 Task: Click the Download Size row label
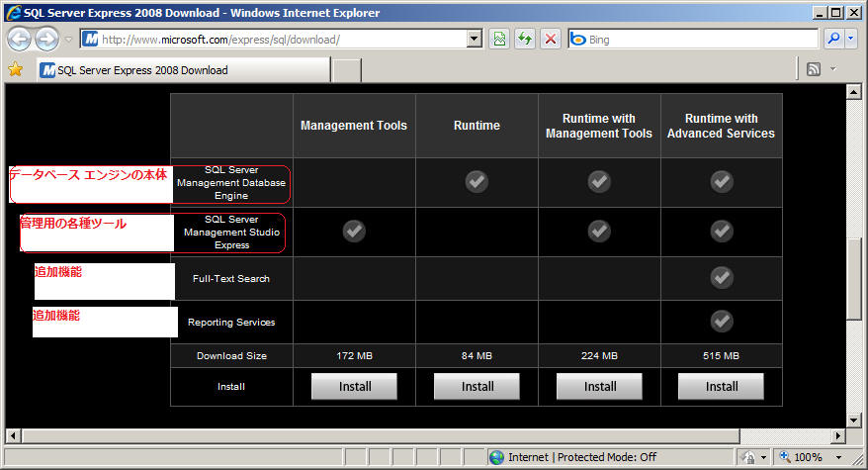click(231, 356)
